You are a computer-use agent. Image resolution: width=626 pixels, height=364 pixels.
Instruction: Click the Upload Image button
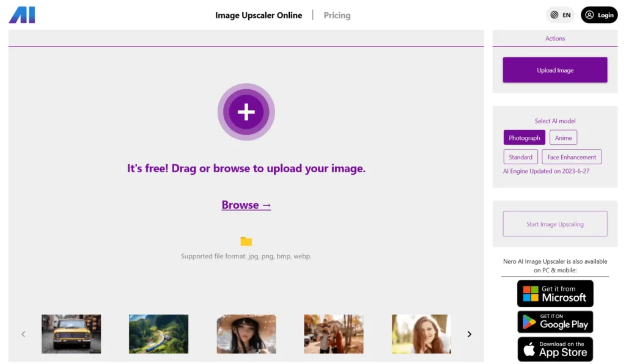click(x=554, y=70)
